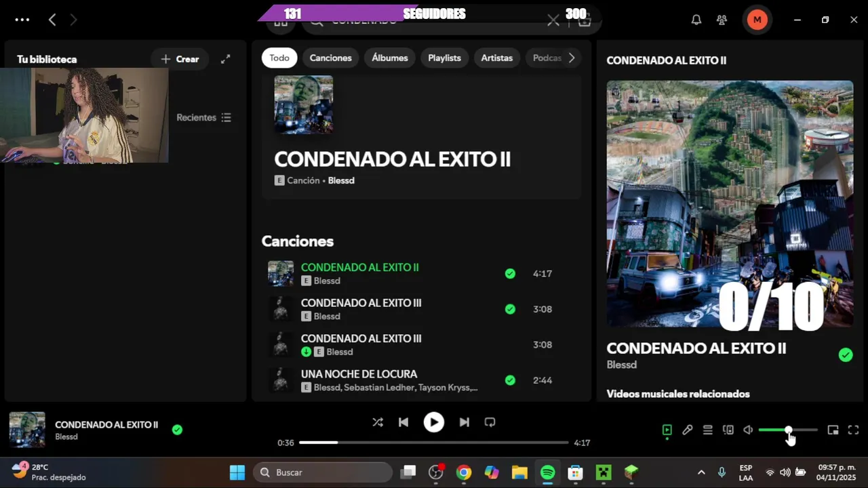This screenshot has height=488, width=868.
Task: Select the Artistas filter tab
Action: 497,58
